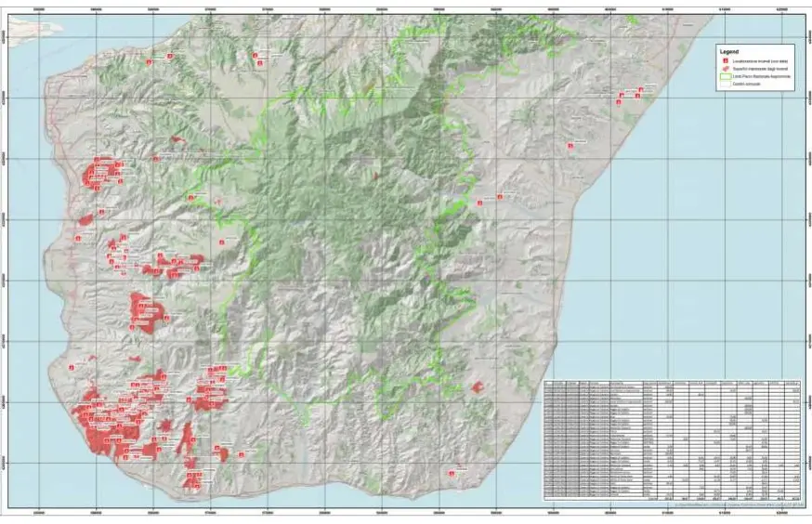This screenshot has height=524, width=812.
Task: Click the small red patch in the central park area
Action: coord(374,174)
